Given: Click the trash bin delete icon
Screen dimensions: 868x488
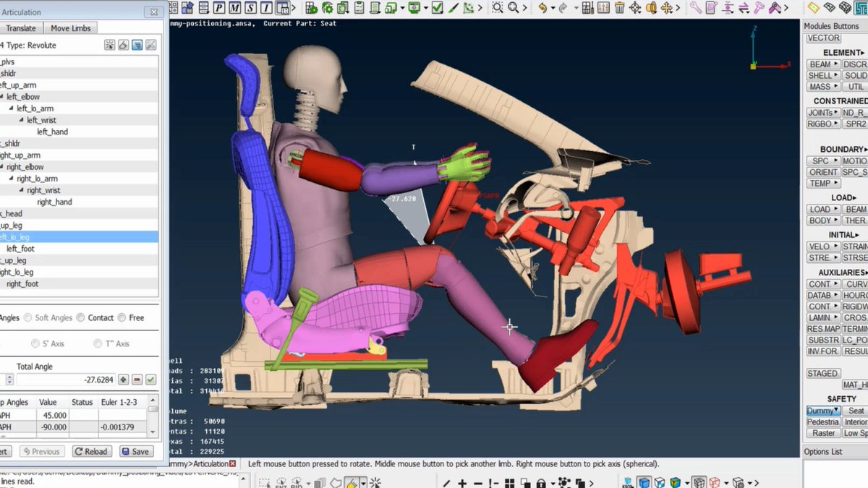Looking at the screenshot, I should [x=620, y=8].
